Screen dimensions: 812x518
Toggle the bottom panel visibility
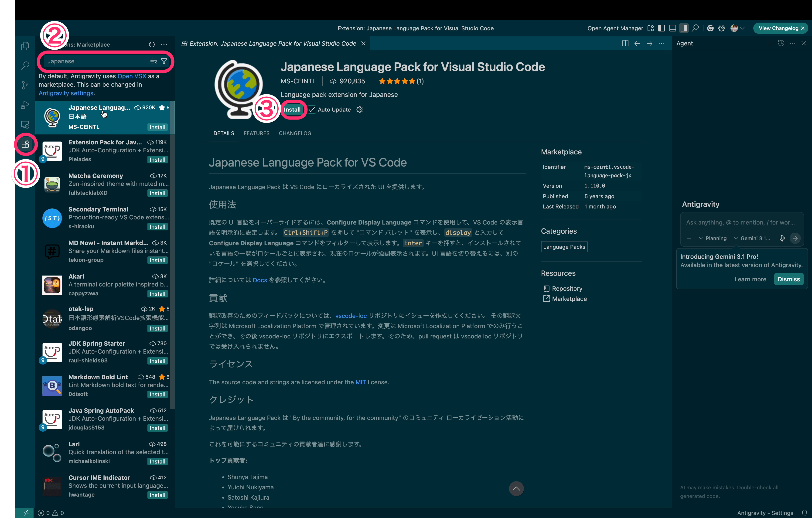tap(672, 28)
